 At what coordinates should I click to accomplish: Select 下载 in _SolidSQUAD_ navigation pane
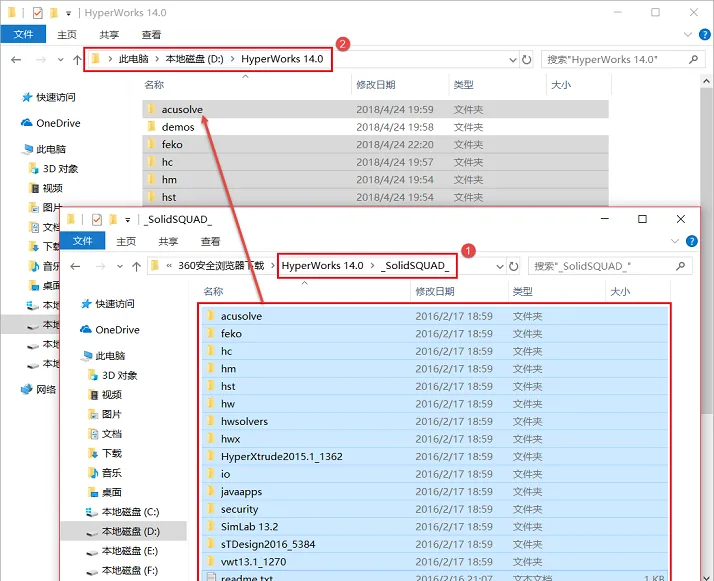(x=105, y=453)
